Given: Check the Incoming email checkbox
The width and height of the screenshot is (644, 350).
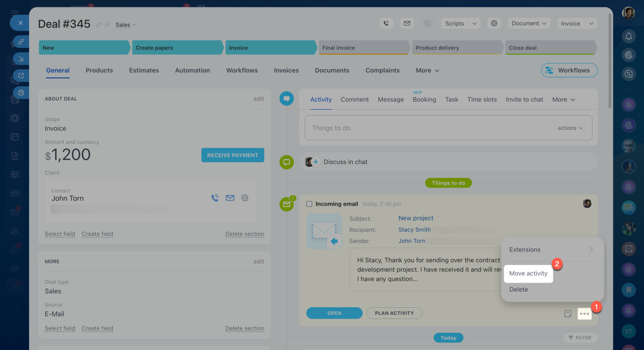Looking at the screenshot, I should tap(309, 204).
